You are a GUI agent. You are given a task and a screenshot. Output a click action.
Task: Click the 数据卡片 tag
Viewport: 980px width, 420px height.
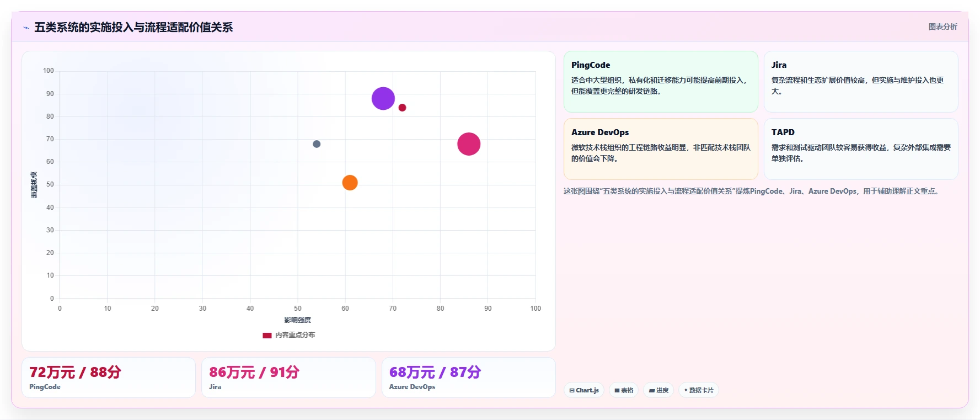pos(699,390)
